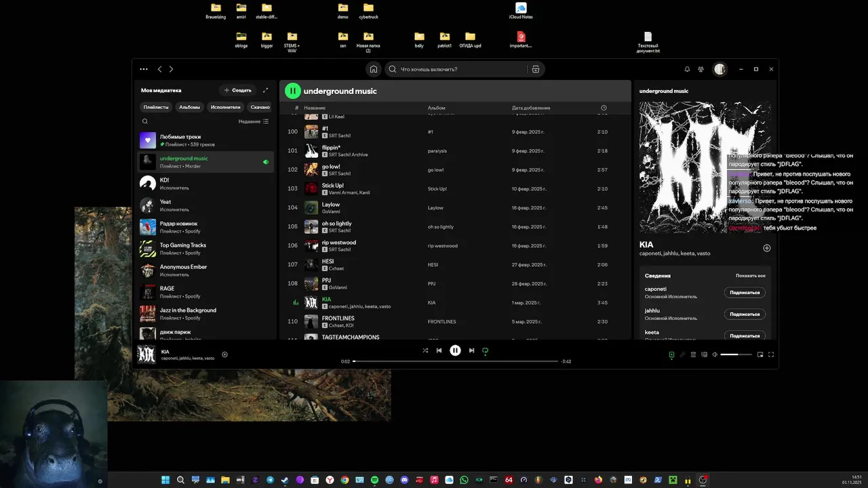
Task: Click the 'Создать' button in library
Action: click(x=238, y=90)
